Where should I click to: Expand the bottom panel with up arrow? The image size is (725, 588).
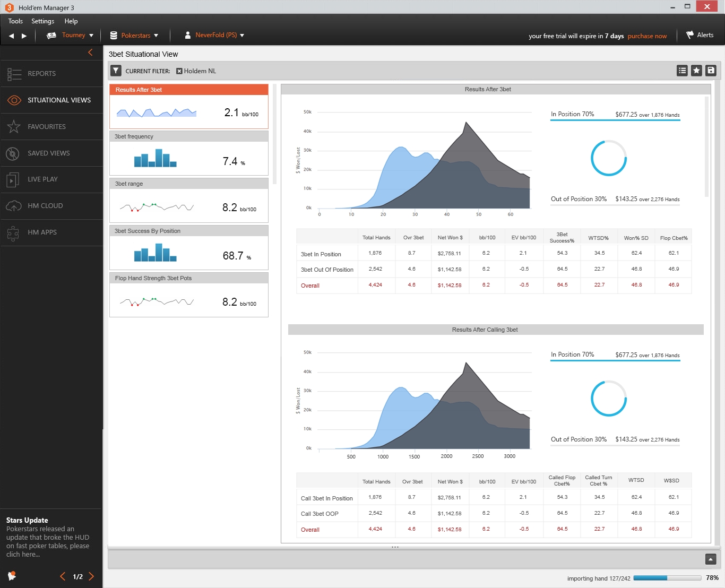pos(711,559)
